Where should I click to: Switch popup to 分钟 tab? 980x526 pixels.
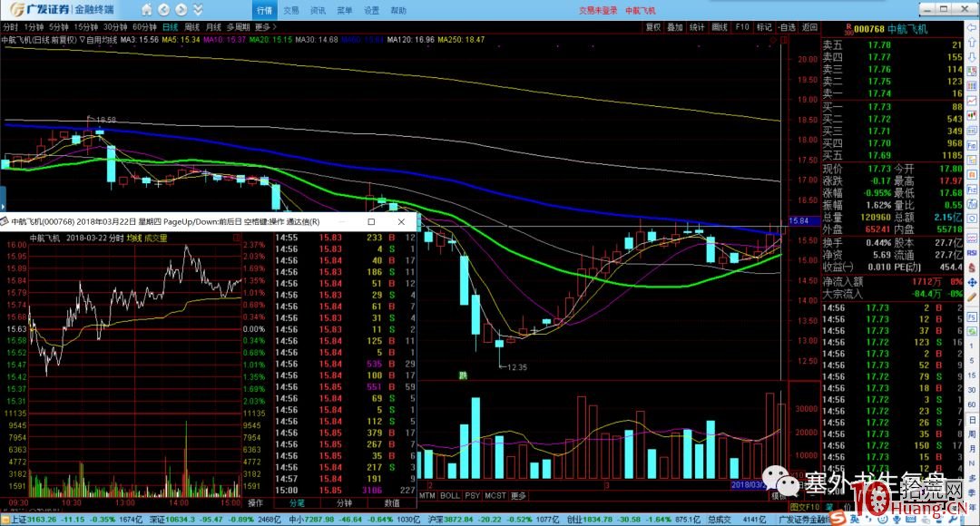[345, 503]
